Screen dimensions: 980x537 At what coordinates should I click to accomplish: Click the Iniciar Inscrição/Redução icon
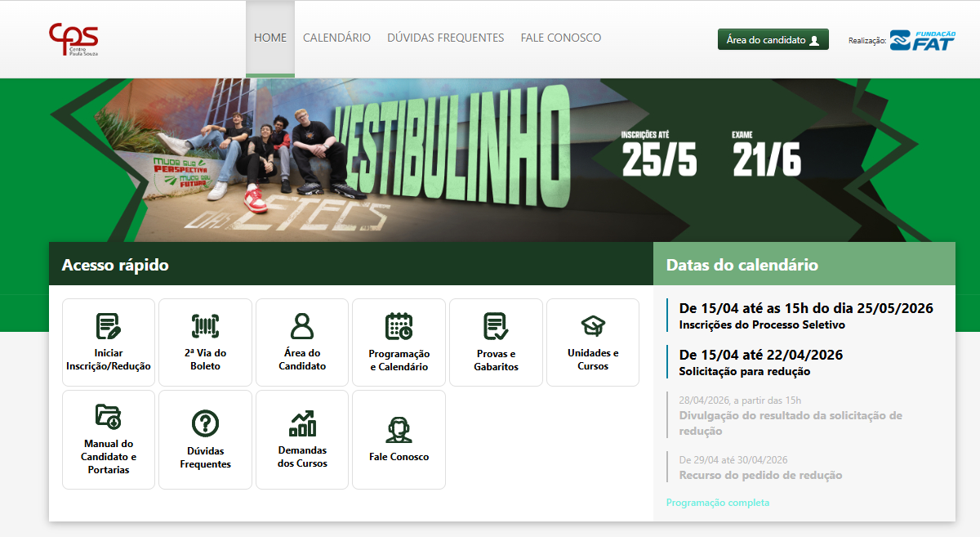(108, 326)
